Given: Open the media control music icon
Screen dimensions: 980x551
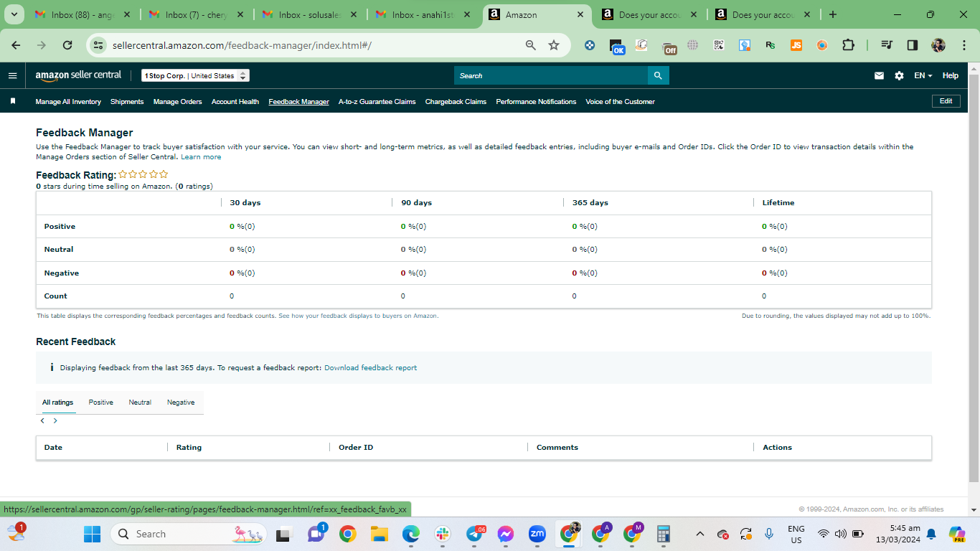Looking at the screenshot, I should [x=887, y=45].
